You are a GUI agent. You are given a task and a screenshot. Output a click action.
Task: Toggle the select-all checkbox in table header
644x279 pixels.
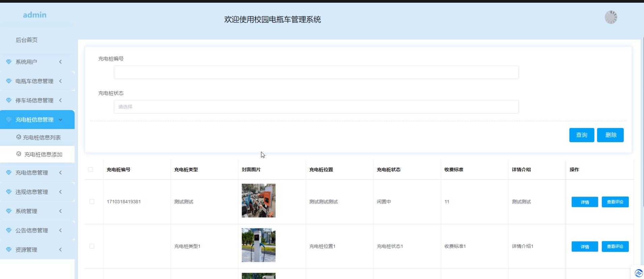(90, 169)
